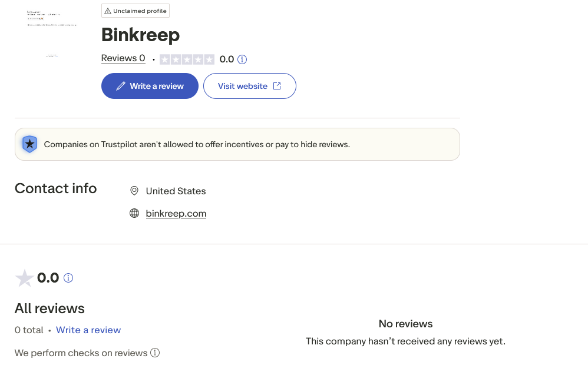The width and height of the screenshot is (588, 365).
Task: Click the pencil icon on Write a review button
Action: pos(120,86)
